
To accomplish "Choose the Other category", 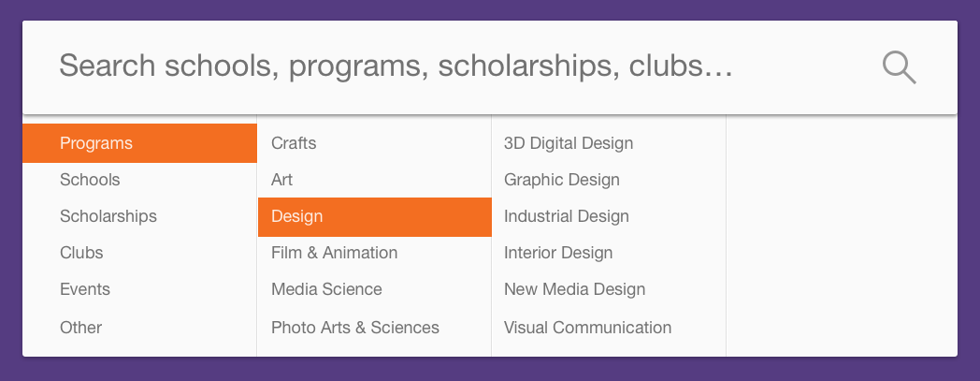I will click(139, 328).
